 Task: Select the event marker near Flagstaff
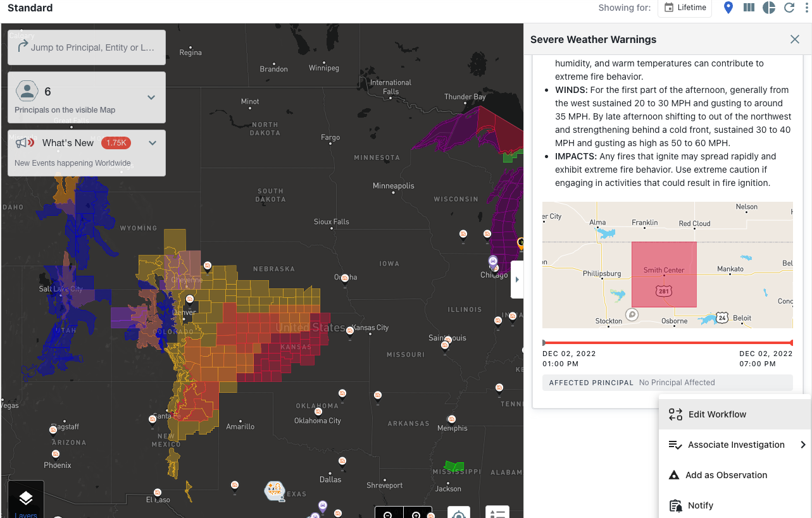point(53,431)
